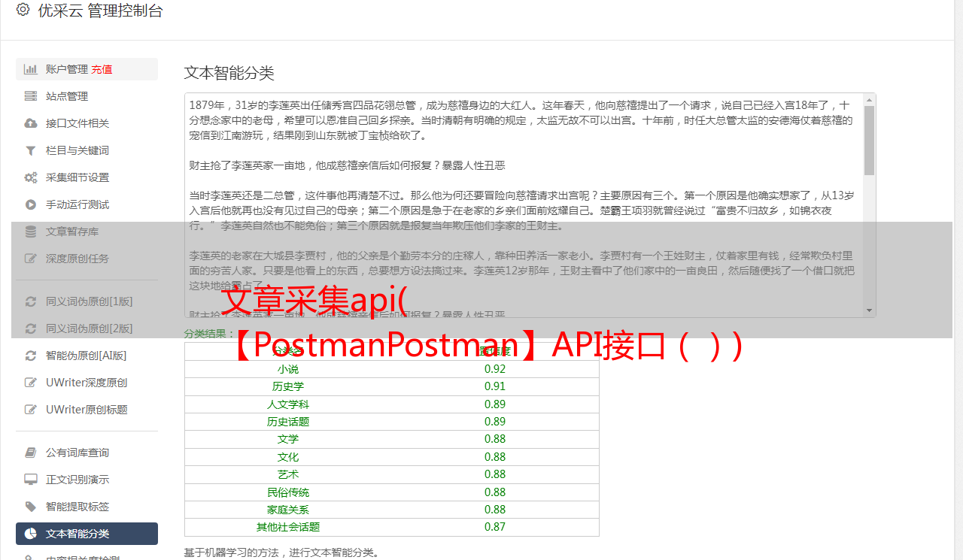
Task: Open 采集细节设置
Action: tap(87, 177)
